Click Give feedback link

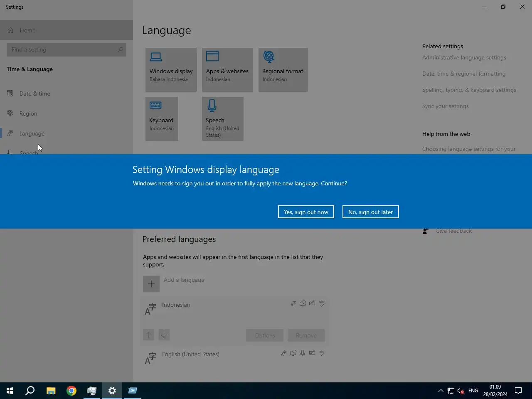tap(453, 231)
